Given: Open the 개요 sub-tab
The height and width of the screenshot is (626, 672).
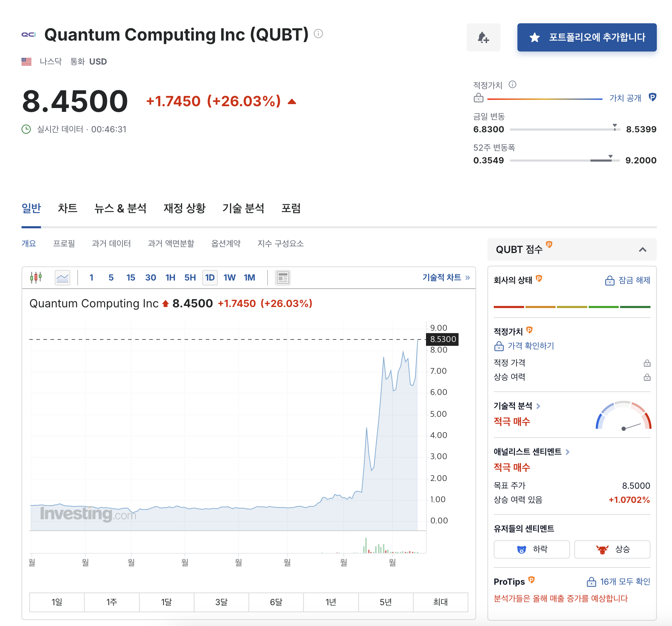Looking at the screenshot, I should pyautogui.click(x=29, y=243).
